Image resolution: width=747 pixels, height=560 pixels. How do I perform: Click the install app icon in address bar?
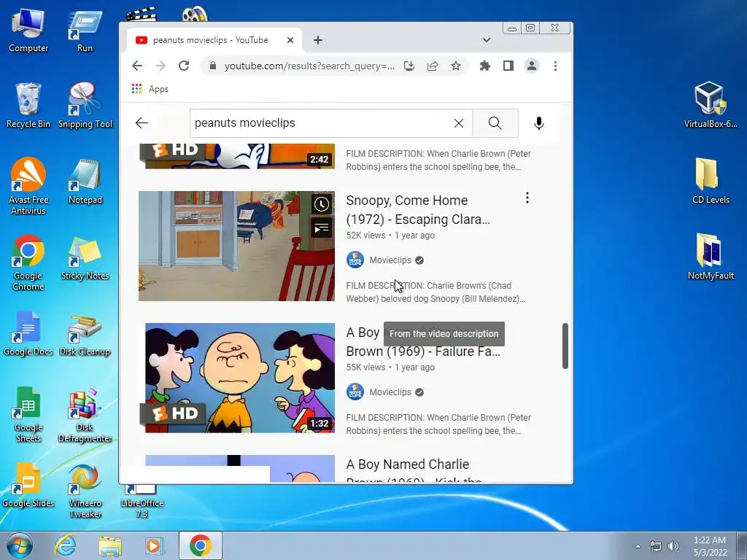pyautogui.click(x=409, y=66)
